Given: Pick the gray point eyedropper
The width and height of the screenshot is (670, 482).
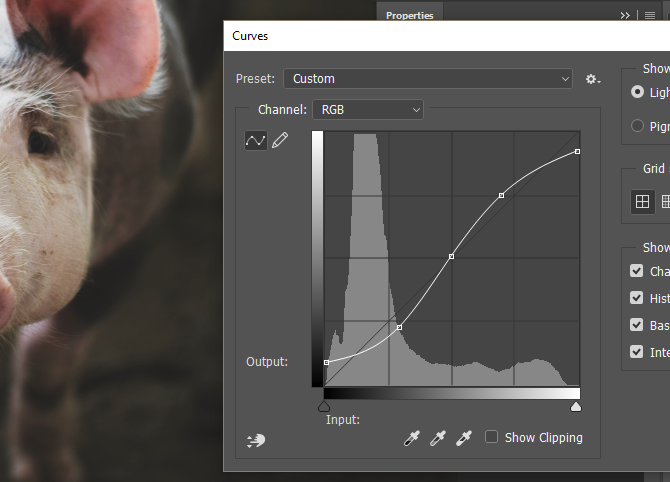Looking at the screenshot, I should click(438, 438).
